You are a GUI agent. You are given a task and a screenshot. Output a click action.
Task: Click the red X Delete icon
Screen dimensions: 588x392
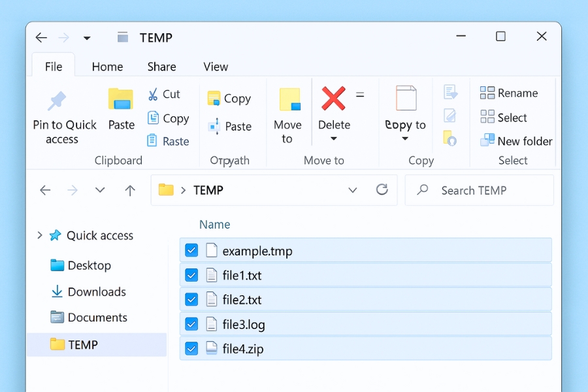333,99
